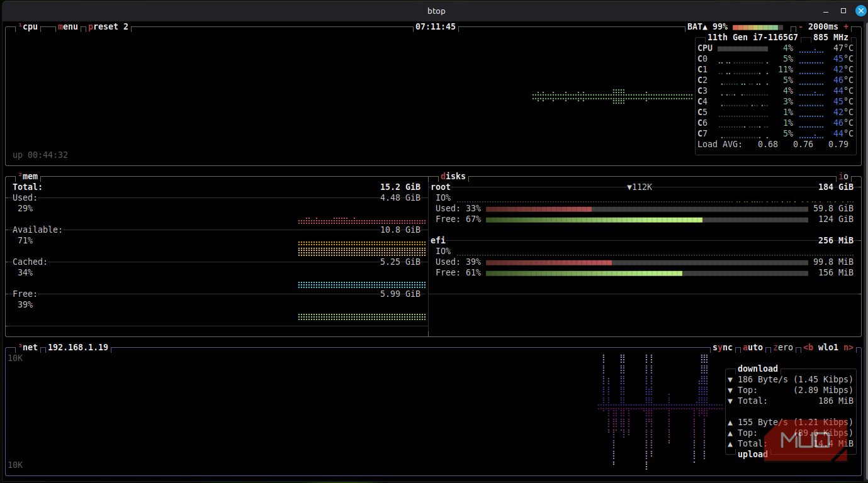Click the wlo1 interface name
The height and width of the screenshot is (483, 868).
(x=828, y=348)
